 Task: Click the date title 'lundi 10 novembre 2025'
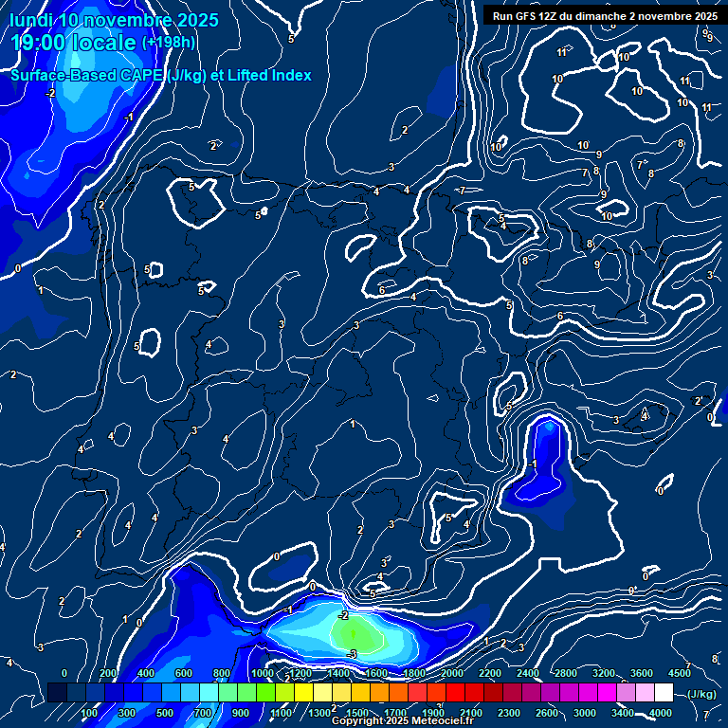coord(114,20)
